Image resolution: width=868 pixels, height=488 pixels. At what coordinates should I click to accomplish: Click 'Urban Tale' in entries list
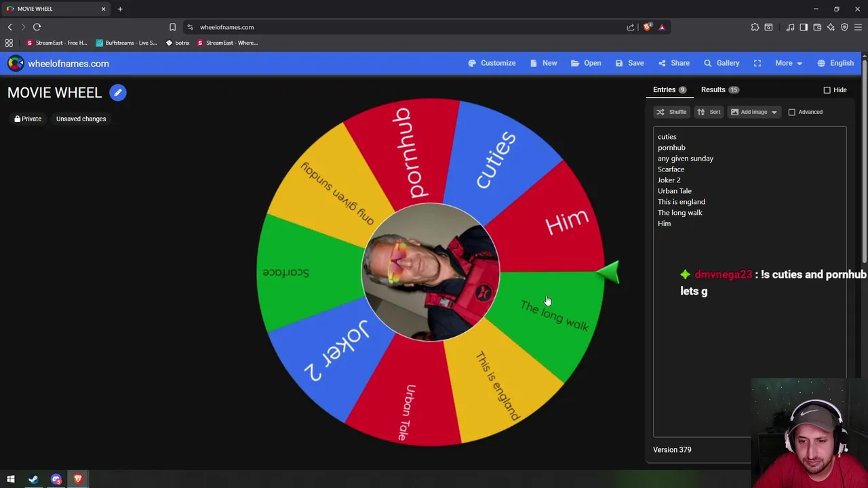tap(675, 191)
